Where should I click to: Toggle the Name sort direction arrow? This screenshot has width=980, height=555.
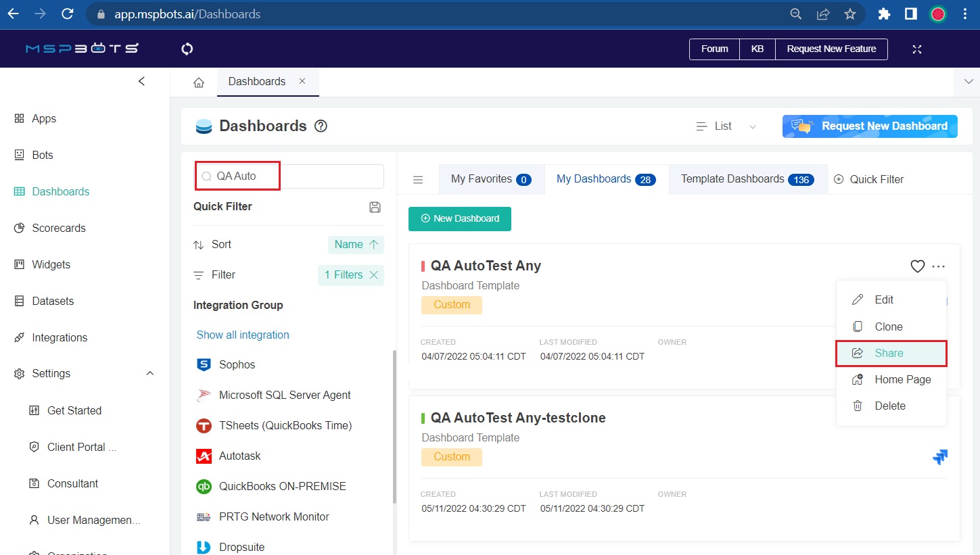(373, 244)
